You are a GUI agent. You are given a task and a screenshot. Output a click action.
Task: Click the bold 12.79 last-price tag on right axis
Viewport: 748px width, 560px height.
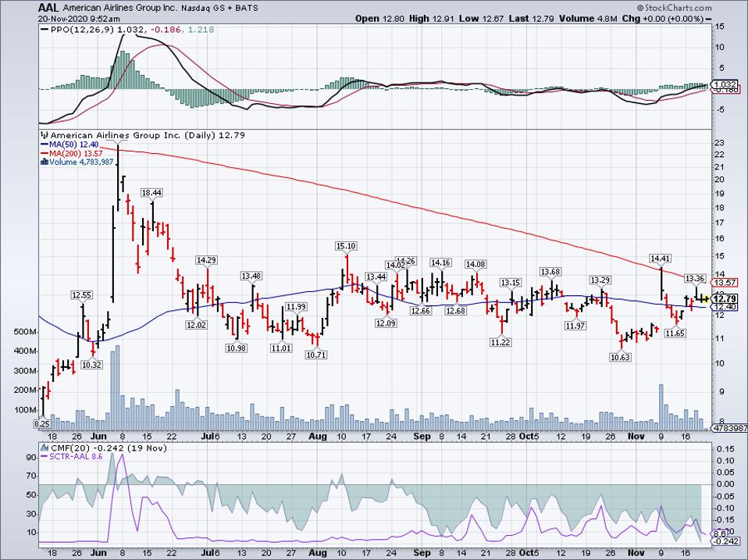tap(725, 298)
